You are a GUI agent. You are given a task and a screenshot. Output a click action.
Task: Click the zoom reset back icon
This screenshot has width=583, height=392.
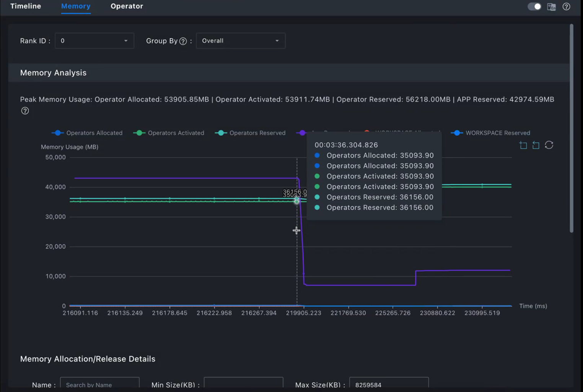click(x=536, y=145)
